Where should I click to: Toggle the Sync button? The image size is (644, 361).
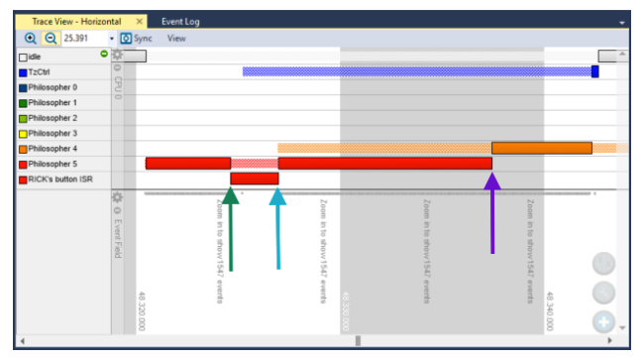136,39
